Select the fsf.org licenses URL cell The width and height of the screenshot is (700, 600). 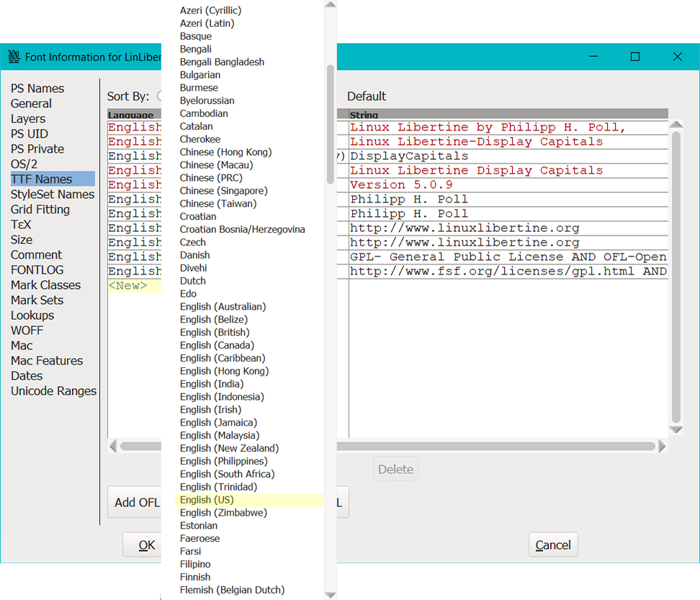[x=508, y=272]
